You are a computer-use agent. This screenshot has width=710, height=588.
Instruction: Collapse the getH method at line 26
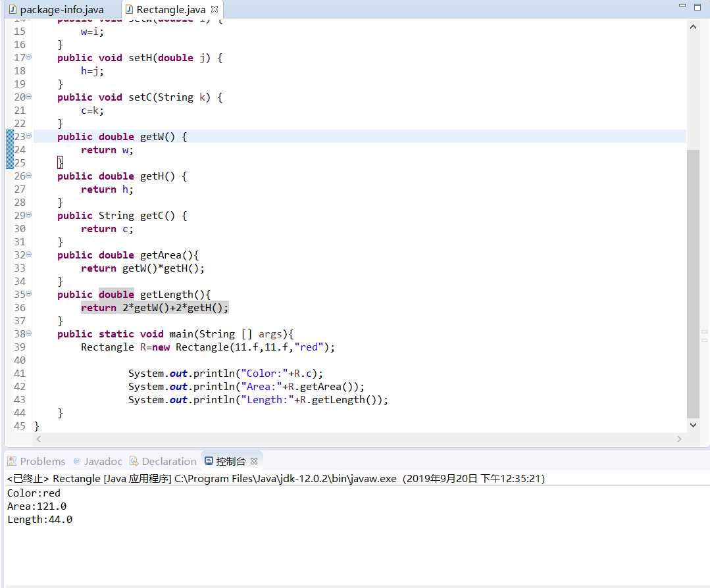point(29,175)
